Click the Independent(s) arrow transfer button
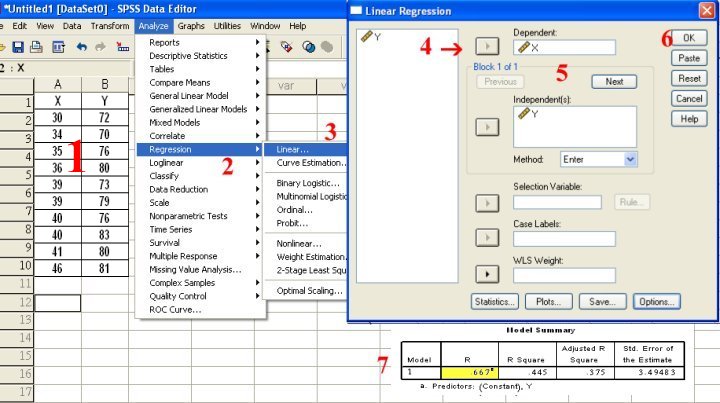Screen dimensions: 720x403 pyautogui.click(x=487, y=127)
